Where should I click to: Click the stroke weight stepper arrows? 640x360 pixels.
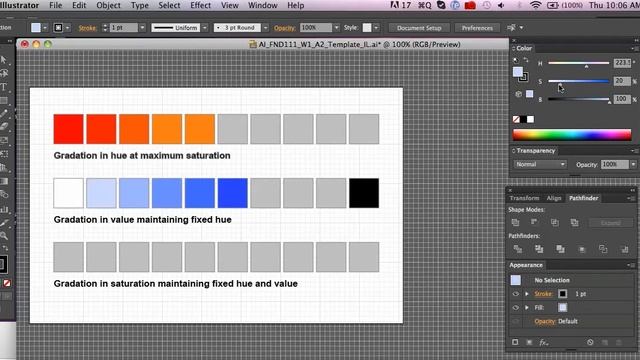[105, 28]
